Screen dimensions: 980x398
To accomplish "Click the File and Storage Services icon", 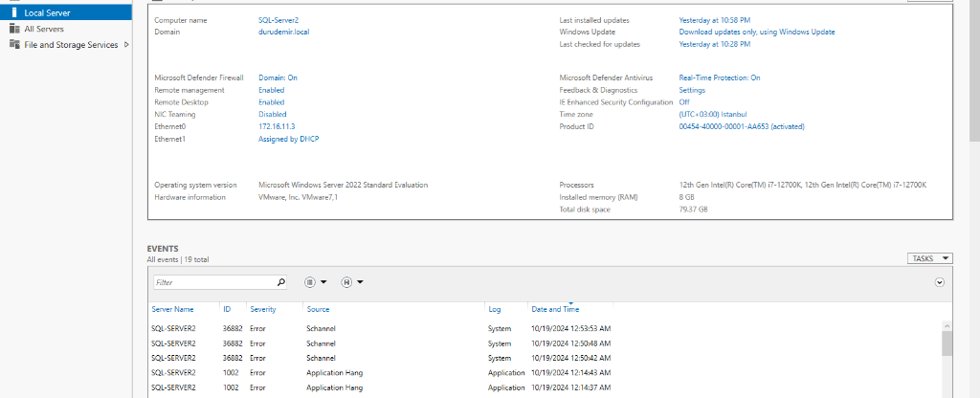I will click(x=13, y=45).
